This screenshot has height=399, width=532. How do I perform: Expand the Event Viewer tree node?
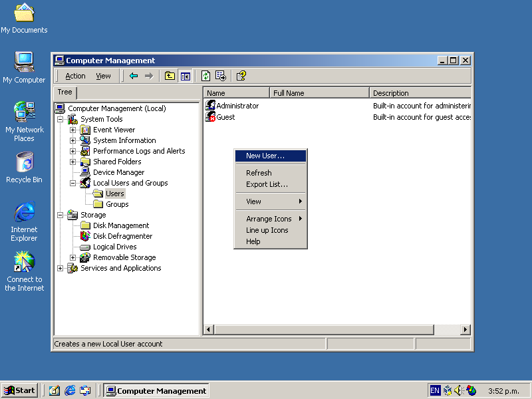(73, 130)
